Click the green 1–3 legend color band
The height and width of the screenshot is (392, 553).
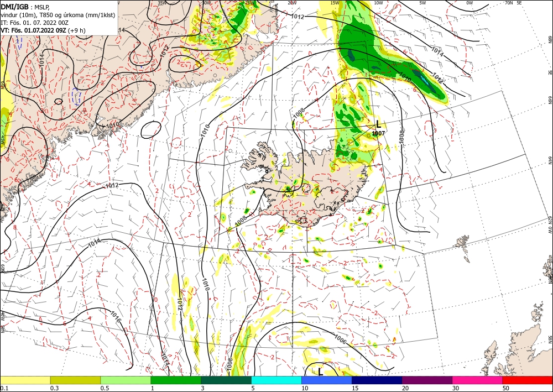tap(176, 380)
